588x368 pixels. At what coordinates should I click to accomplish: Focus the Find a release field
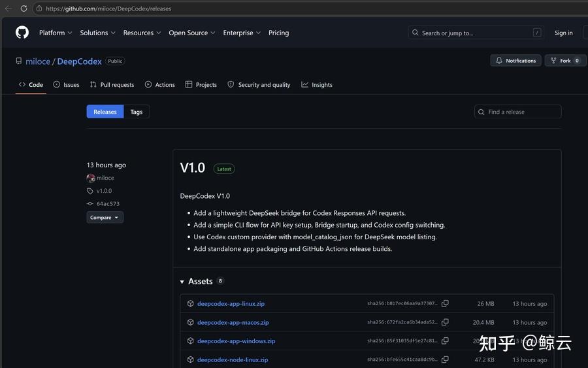point(518,112)
